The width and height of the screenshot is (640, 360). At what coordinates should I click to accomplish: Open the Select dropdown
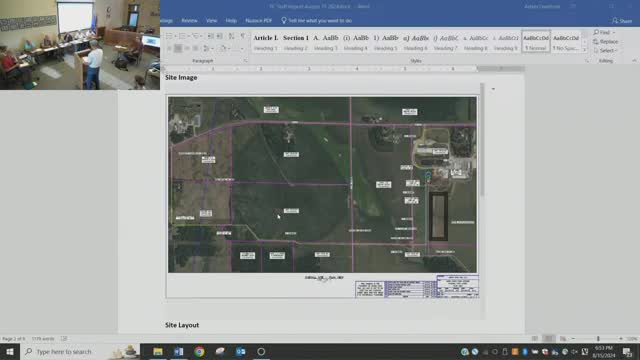[605, 51]
